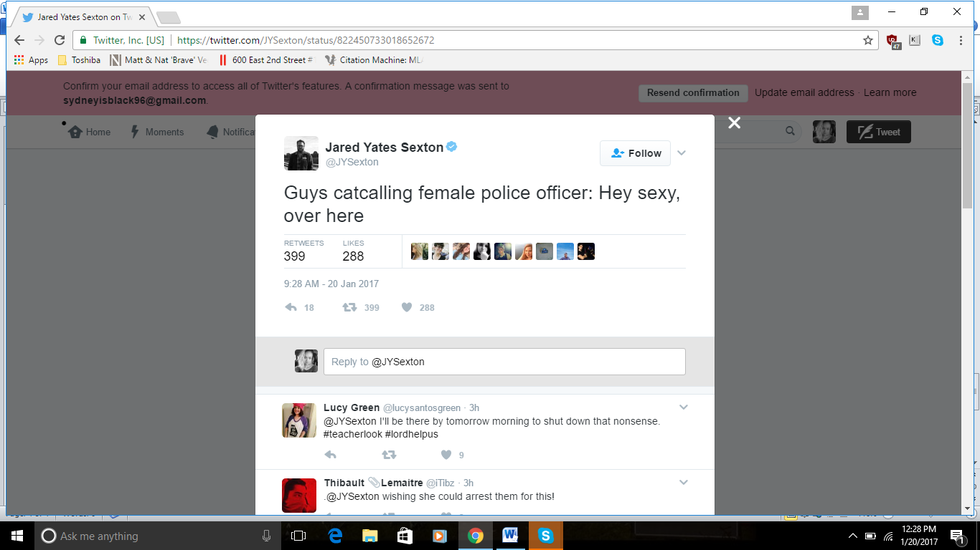Expand options chevron on Thibault Lemaitre's reply
Viewport: 980px width, 550px height.
pos(684,482)
